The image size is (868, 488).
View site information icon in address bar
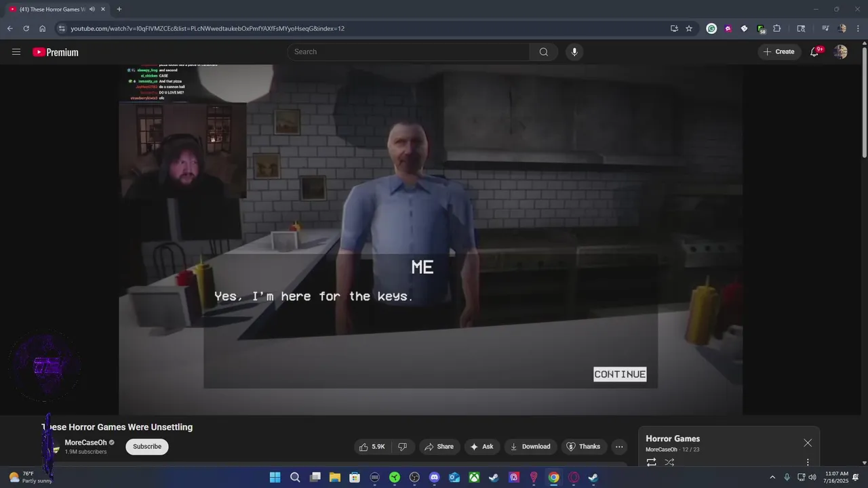click(x=62, y=28)
